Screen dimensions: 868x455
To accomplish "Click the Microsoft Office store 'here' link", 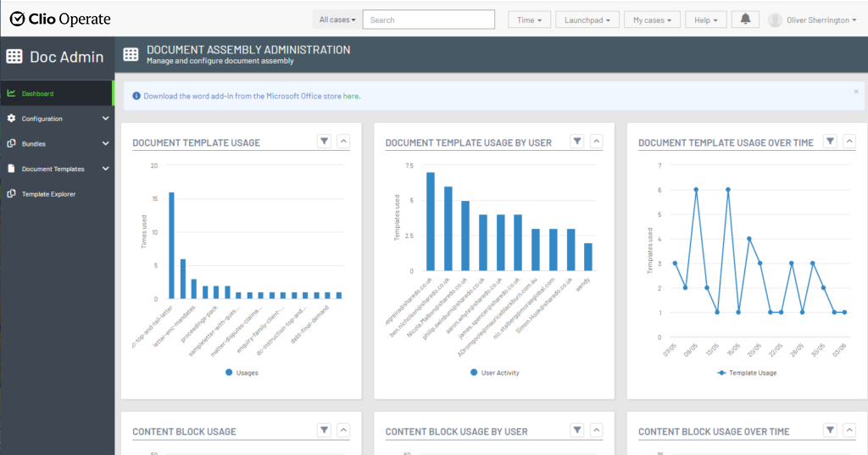I will click(352, 97).
